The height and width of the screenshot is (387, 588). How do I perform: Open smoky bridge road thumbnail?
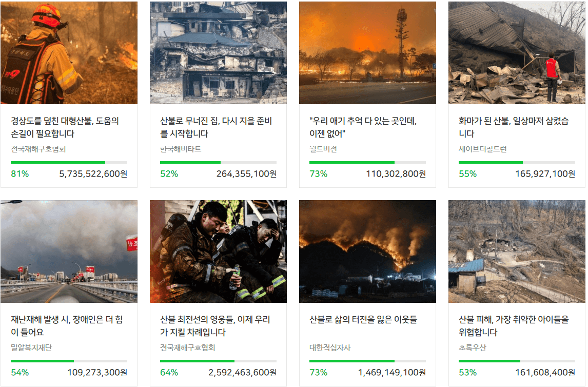69,251
